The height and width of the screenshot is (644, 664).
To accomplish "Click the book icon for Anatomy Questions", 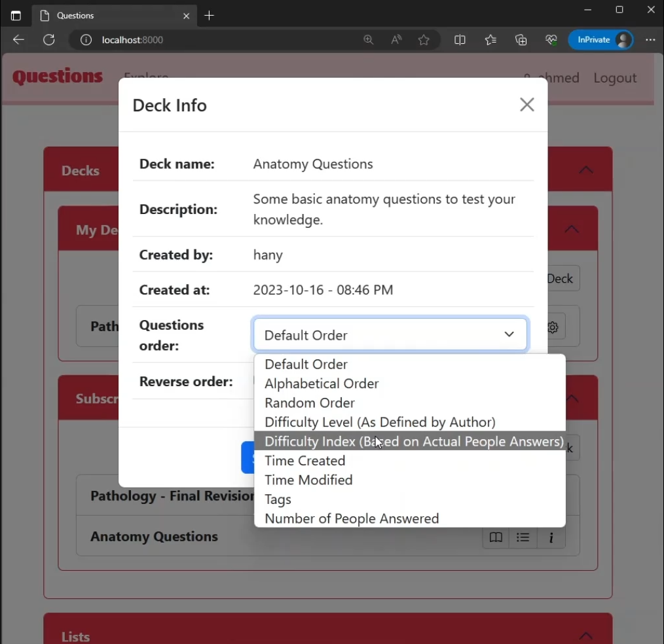I will (x=496, y=537).
